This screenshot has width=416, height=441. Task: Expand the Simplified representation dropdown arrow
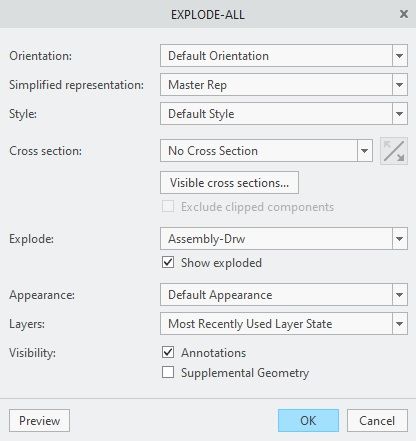pos(400,85)
